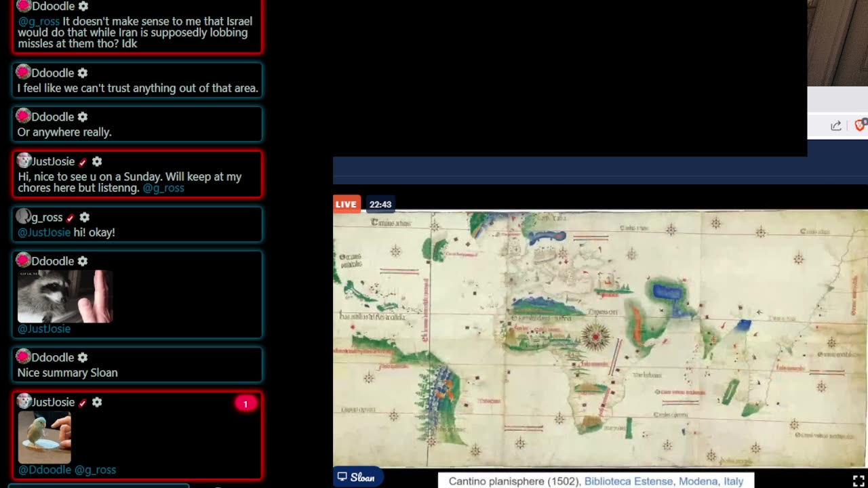This screenshot has width=868, height=488.
Task: Open the Modena link in caption
Action: 698,481
